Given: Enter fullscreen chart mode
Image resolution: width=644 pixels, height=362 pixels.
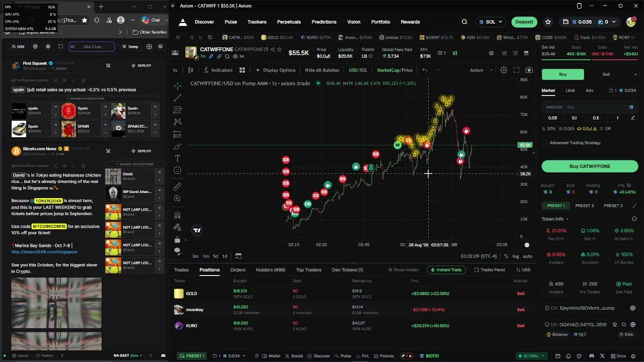Looking at the screenshot, I should coord(516,70).
